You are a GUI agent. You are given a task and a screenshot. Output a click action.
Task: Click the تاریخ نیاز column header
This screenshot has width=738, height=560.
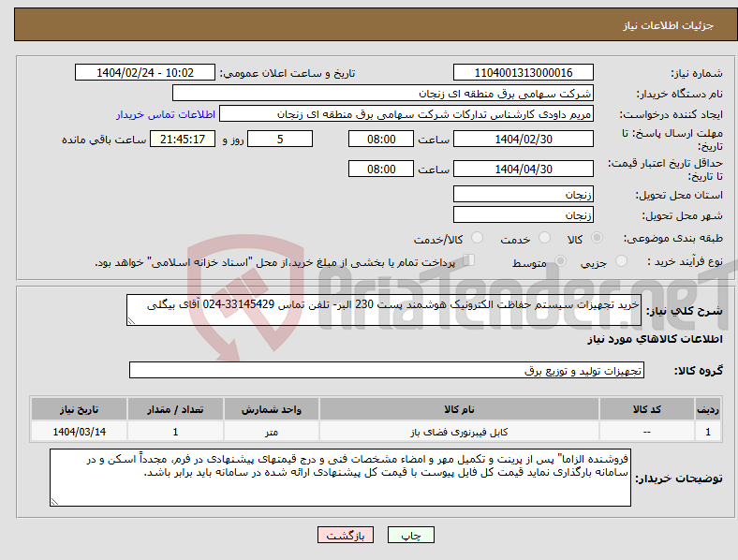79,409
